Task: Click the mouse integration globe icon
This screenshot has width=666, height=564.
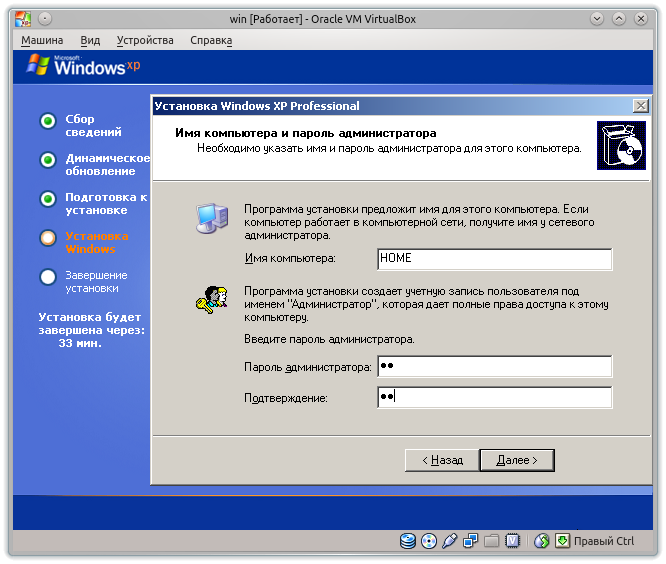Action: pyautogui.click(x=541, y=541)
